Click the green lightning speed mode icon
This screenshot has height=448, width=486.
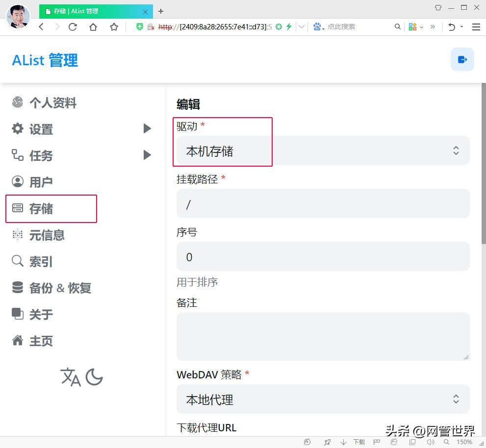(x=289, y=26)
